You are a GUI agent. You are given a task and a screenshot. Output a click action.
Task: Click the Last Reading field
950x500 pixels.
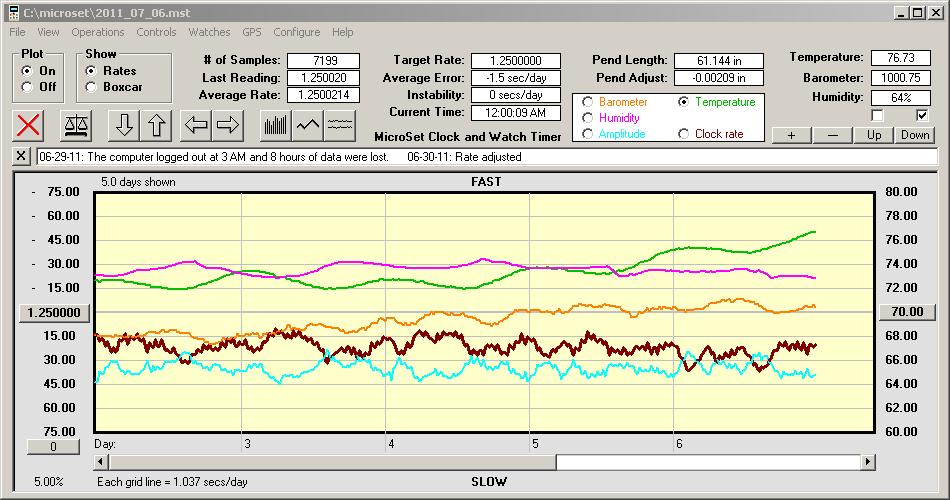point(324,78)
